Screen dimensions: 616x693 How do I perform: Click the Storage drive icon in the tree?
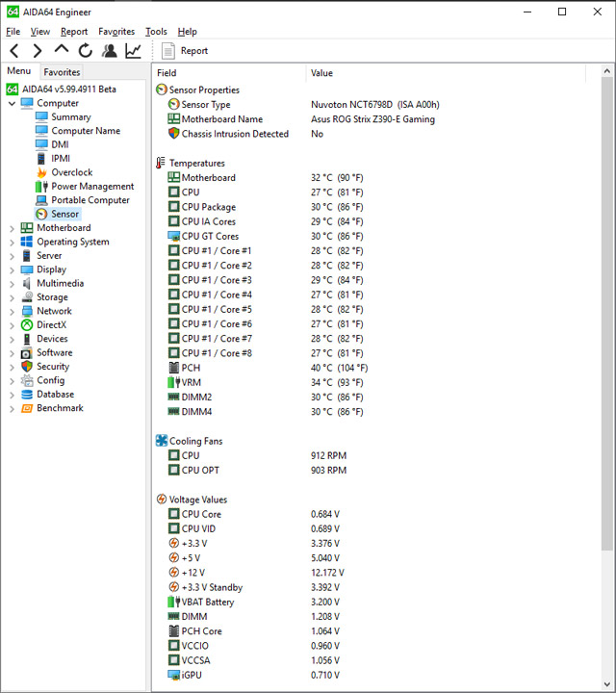tap(27, 297)
